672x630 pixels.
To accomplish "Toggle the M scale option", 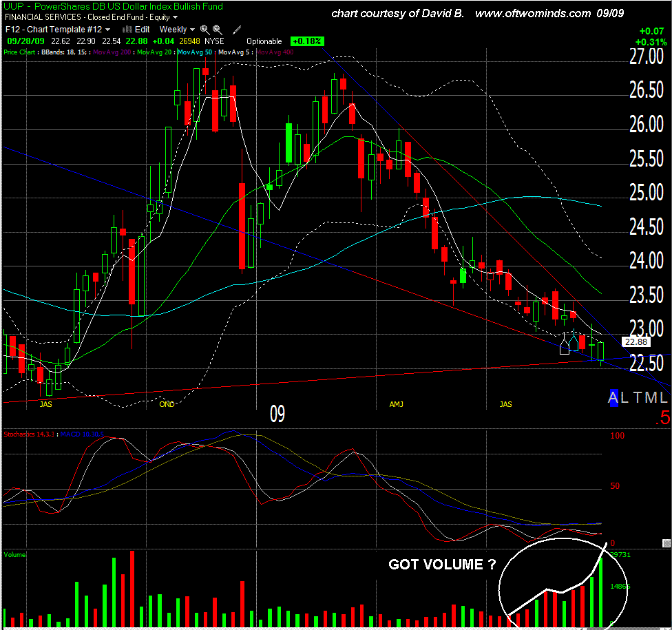I will click(651, 398).
